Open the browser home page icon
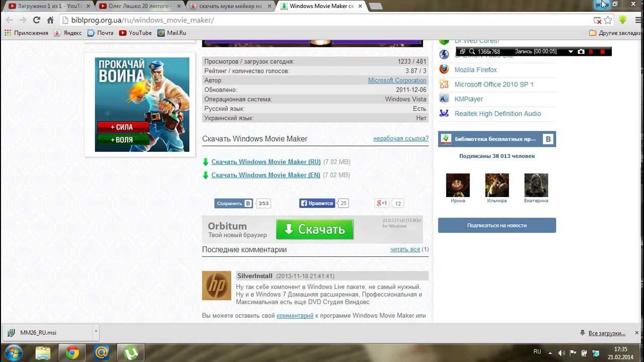The image size is (644, 362). (50, 20)
